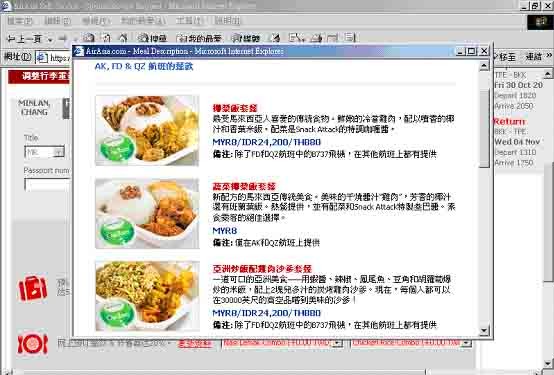
Task: Click the AK, FD & QZ 航班的餐飲 heading
Action: pos(144,66)
